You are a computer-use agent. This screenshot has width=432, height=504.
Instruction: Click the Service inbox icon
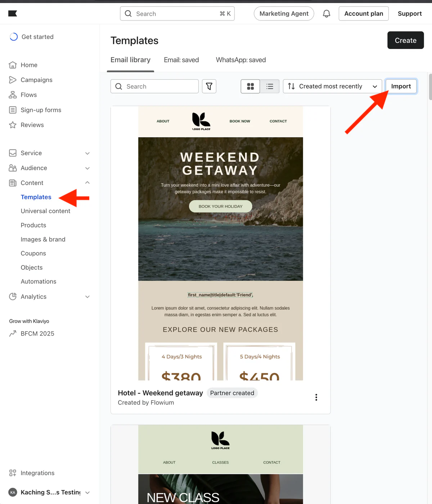(13, 153)
